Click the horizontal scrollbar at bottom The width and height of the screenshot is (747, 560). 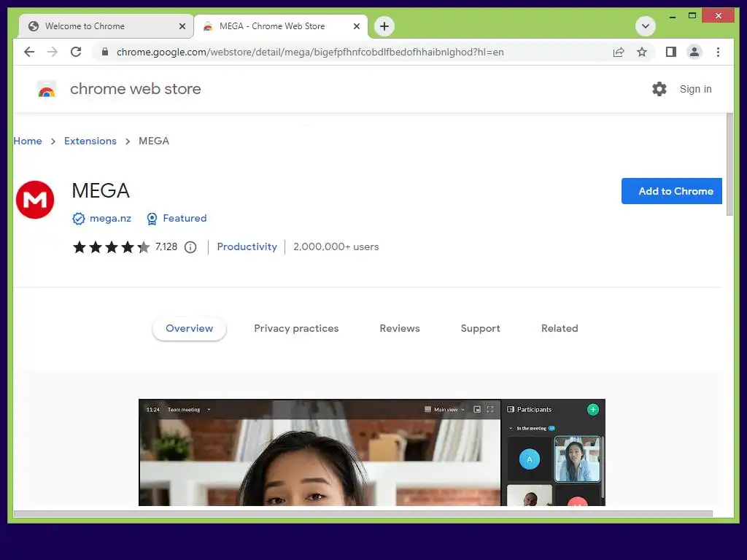(363, 514)
